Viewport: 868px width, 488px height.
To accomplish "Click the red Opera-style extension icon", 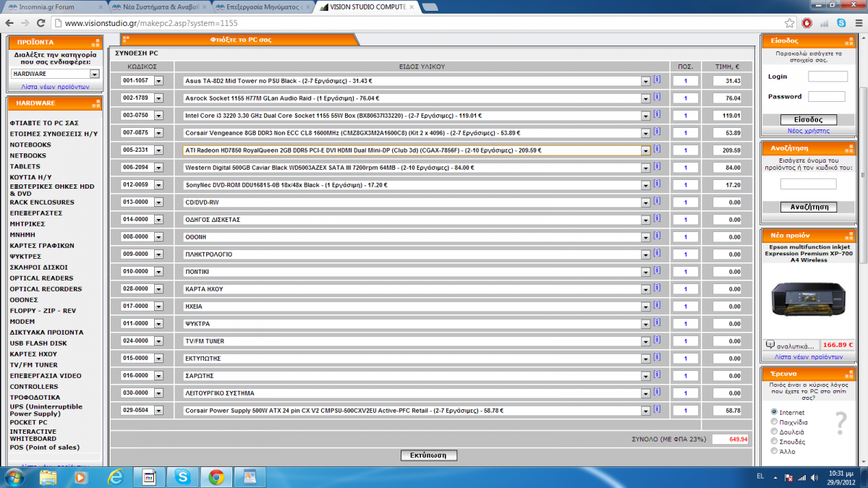I will point(807,23).
